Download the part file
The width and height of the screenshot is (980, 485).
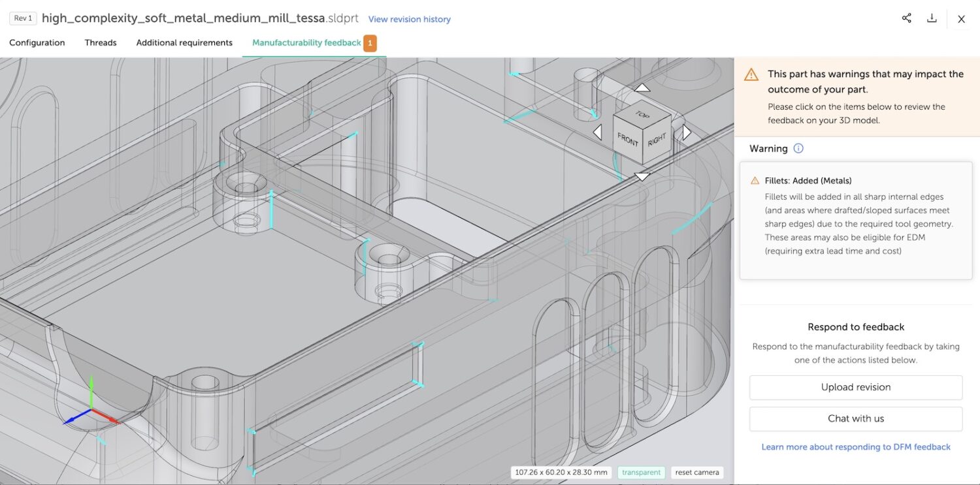(932, 18)
